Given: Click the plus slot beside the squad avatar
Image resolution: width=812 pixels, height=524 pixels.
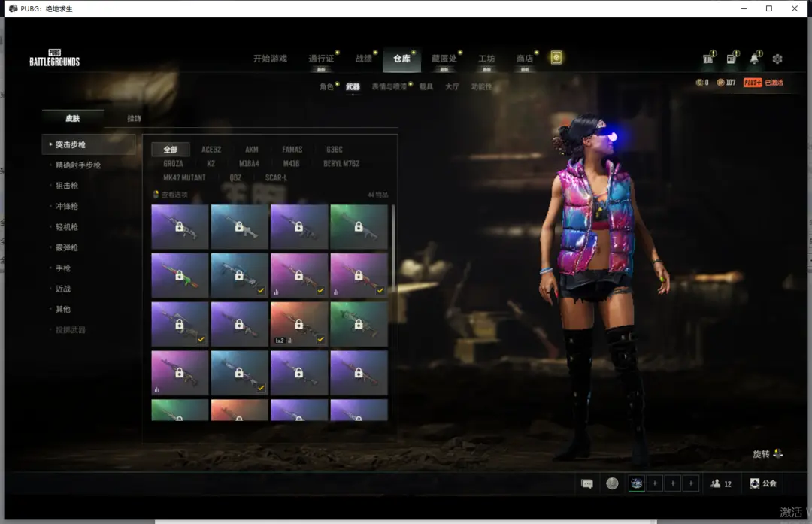Looking at the screenshot, I should coord(655,483).
